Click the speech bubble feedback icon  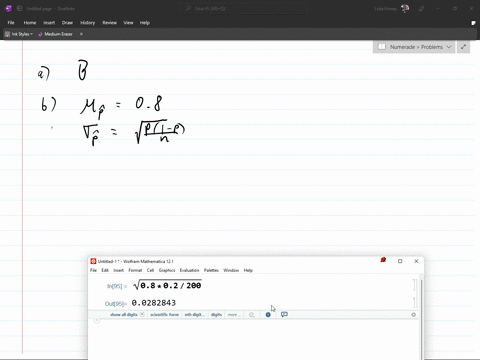[x=284, y=315]
